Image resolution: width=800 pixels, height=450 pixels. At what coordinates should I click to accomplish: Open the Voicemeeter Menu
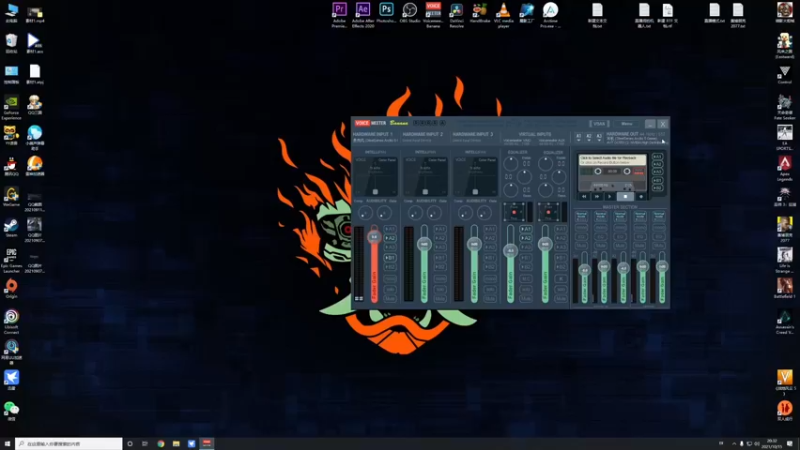[x=627, y=123]
